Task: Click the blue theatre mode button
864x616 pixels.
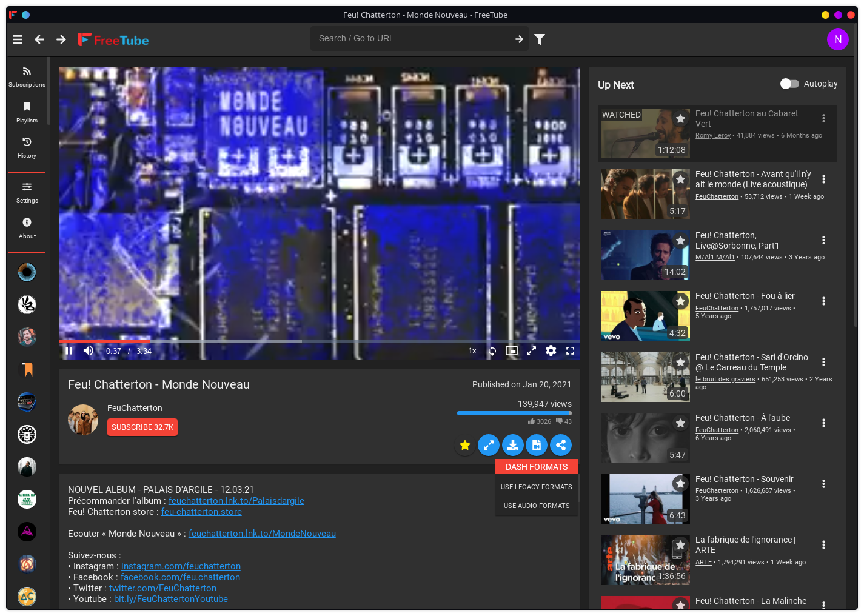Action: 489,445
